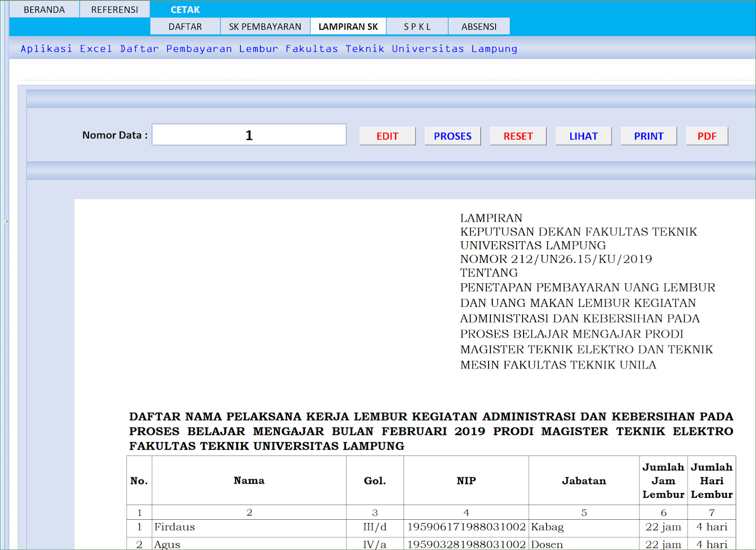756x550 pixels.
Task: Open the REFERENSI tab
Action: coord(115,9)
